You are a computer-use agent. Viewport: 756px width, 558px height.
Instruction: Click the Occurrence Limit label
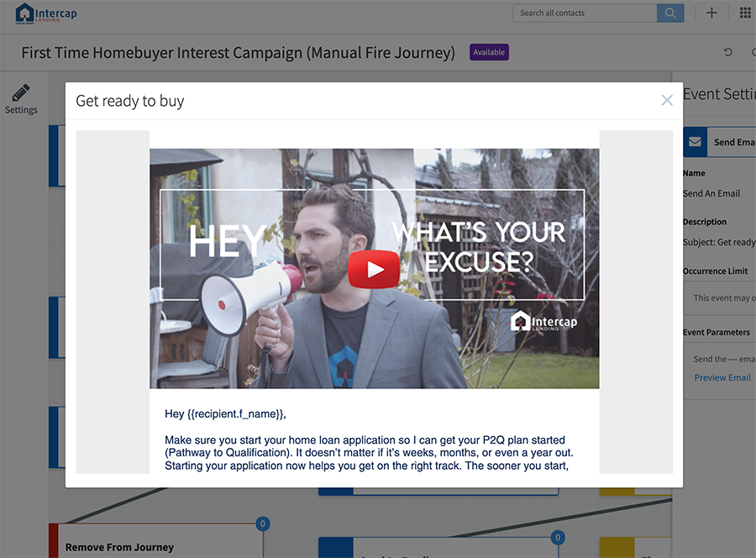click(716, 271)
